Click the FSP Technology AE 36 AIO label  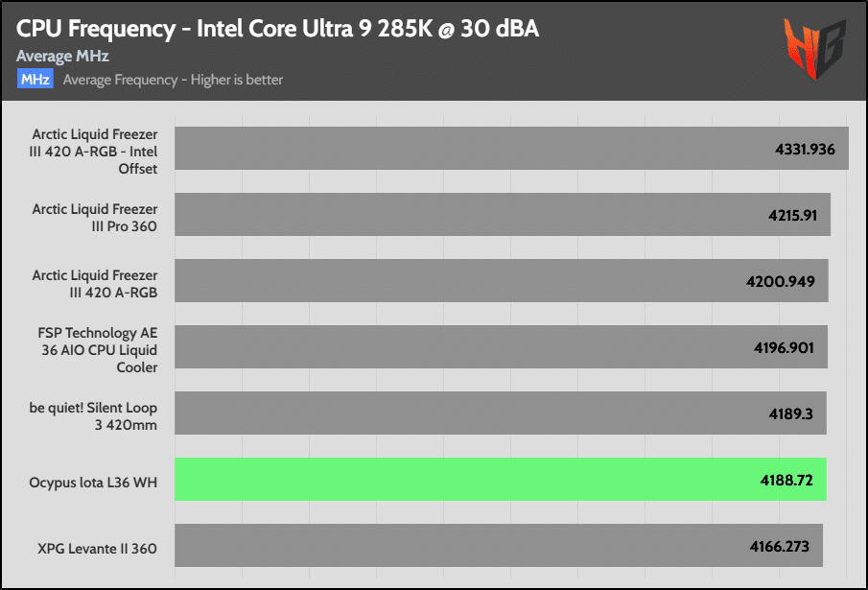(99, 350)
